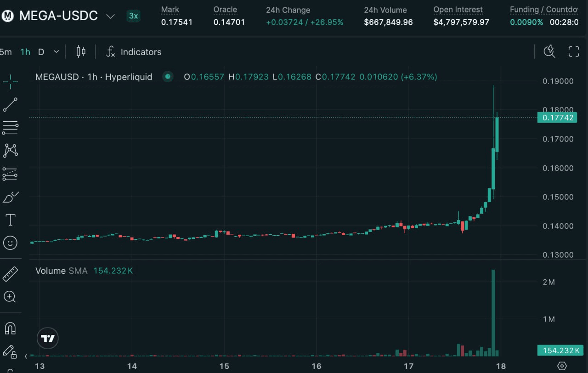Viewport: 588px width, 373px height.
Task: Click the 24h Volume label
Action: tap(385, 10)
